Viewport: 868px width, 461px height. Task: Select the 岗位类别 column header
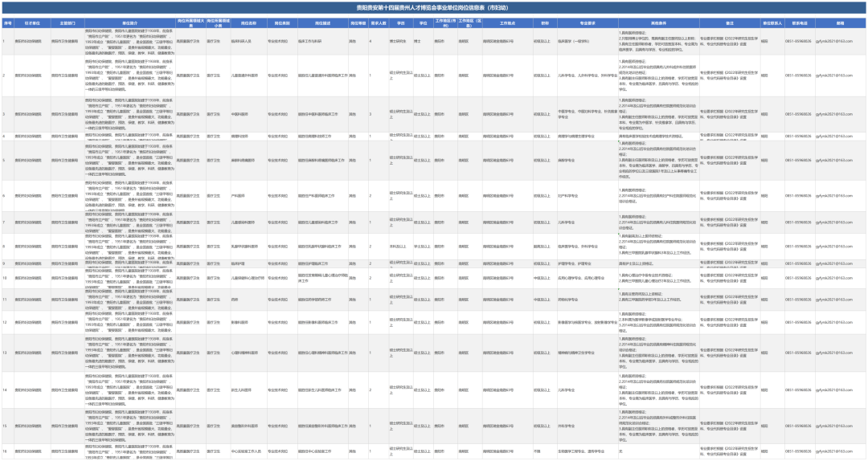pos(282,23)
